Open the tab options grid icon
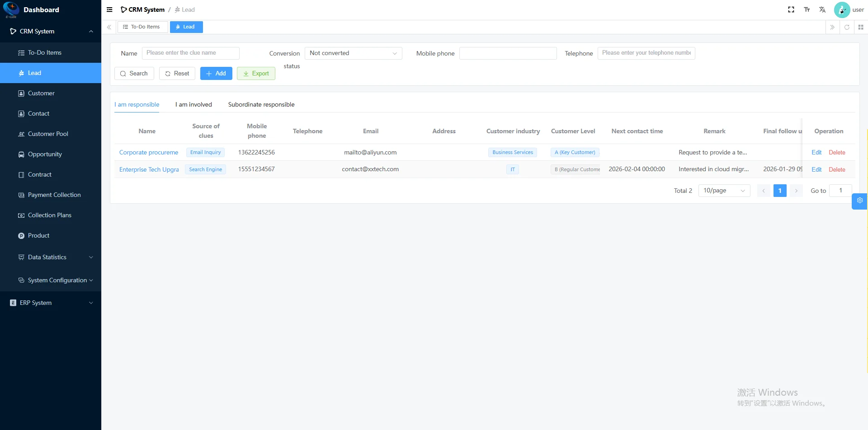 (861, 27)
